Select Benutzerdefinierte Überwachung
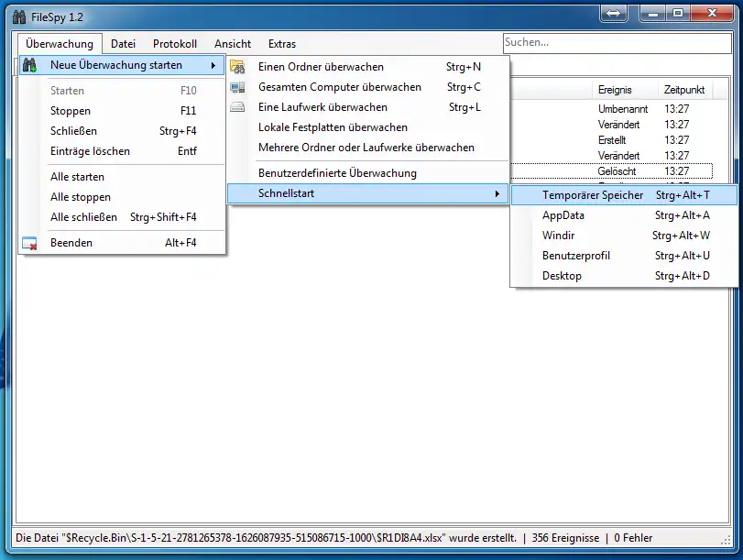 pos(368,173)
